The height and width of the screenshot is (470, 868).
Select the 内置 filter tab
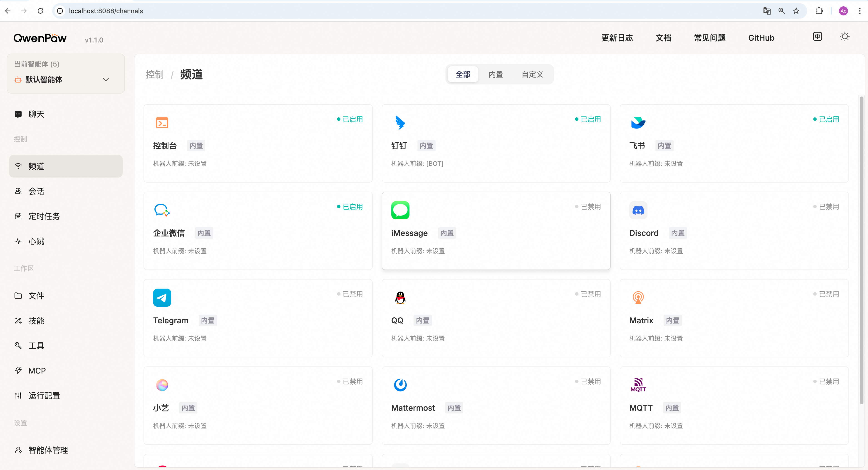coord(496,74)
